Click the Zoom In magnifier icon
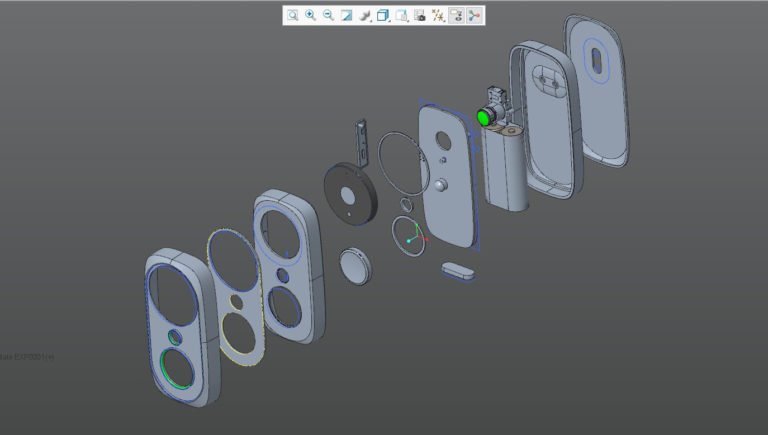Viewport: 768px width, 435px height. (x=310, y=15)
